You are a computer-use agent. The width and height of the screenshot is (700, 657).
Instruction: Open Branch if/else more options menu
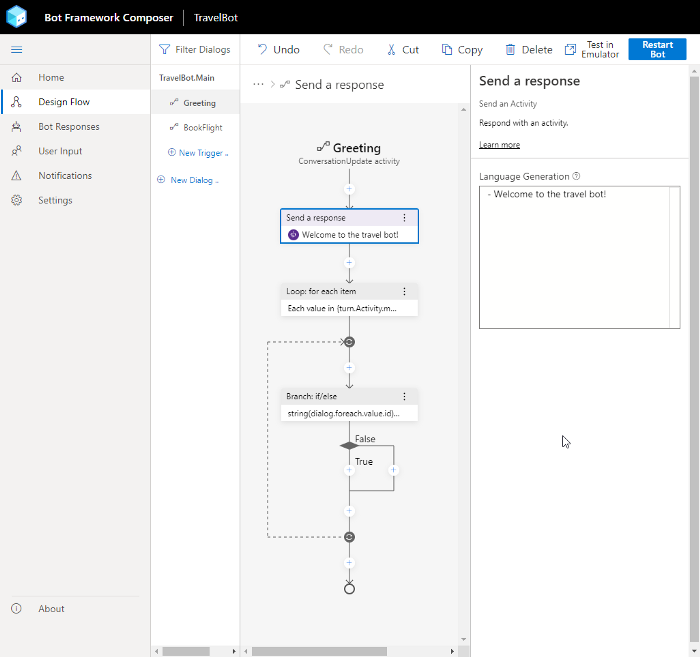[404, 396]
